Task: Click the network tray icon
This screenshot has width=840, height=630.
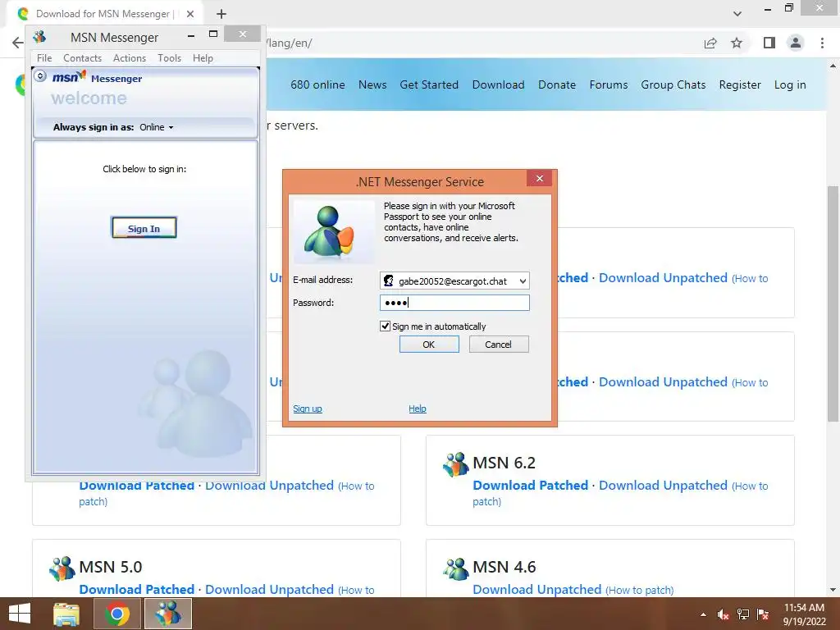Action: pyautogui.click(x=743, y=614)
